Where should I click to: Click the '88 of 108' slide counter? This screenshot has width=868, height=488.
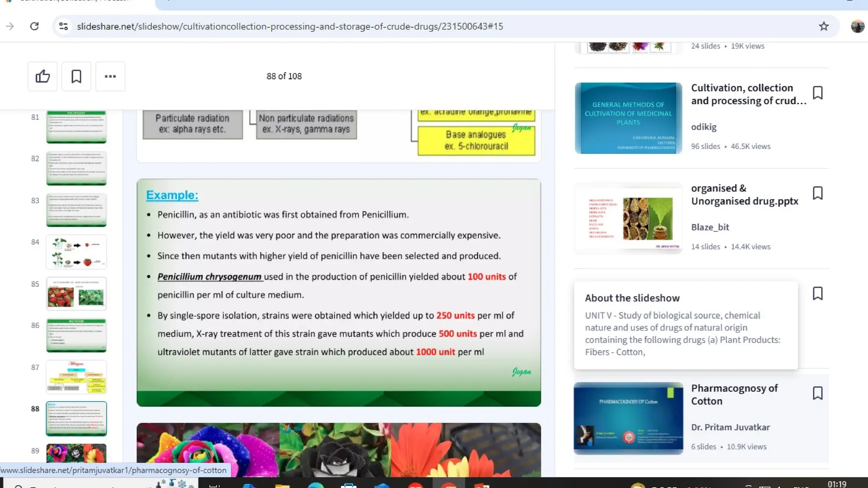pyautogui.click(x=284, y=76)
